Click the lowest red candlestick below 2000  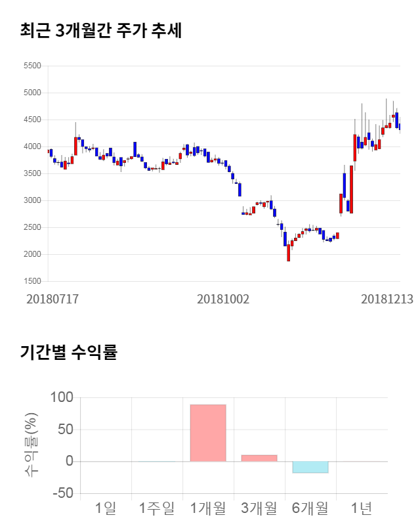[288, 253]
